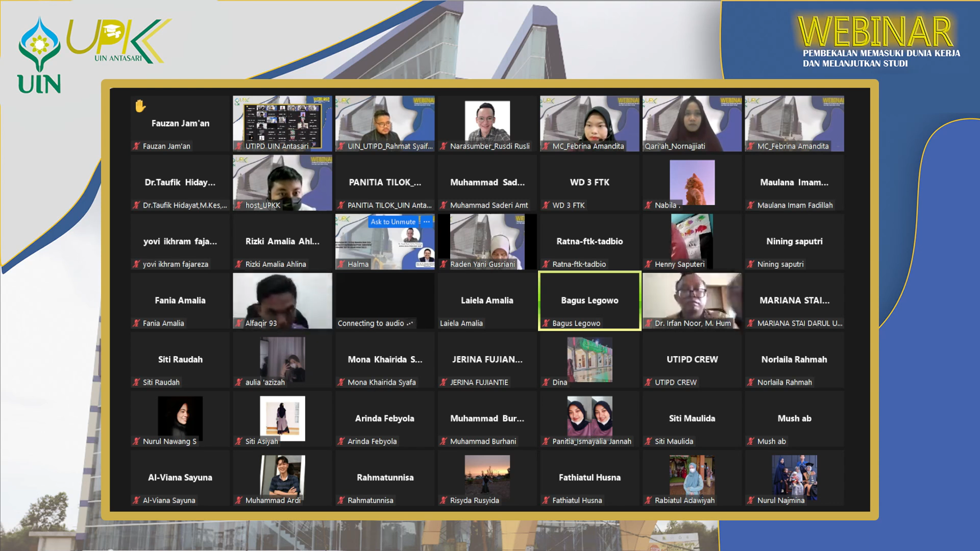Click muted mic icon beside Henny Saputeri
Screen dimensions: 980x551
[648, 264]
